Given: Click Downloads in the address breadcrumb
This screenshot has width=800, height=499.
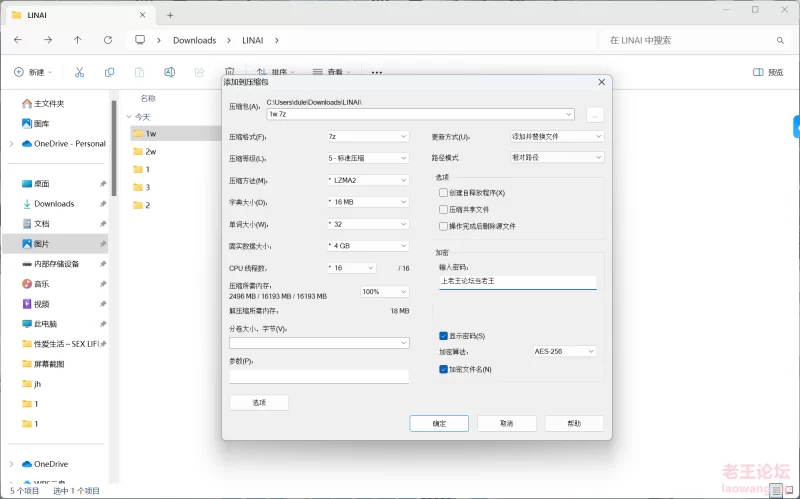Looking at the screenshot, I should pyautogui.click(x=194, y=40).
